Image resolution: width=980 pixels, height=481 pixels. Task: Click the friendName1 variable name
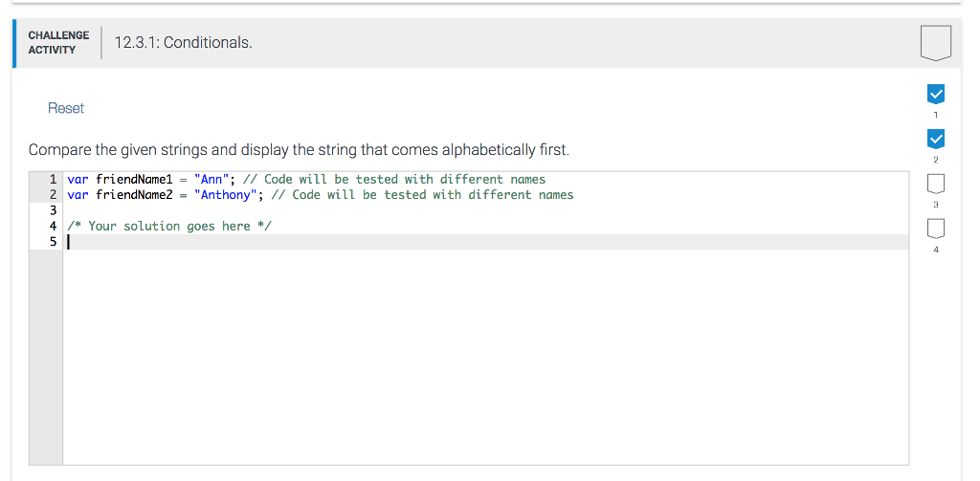134,179
